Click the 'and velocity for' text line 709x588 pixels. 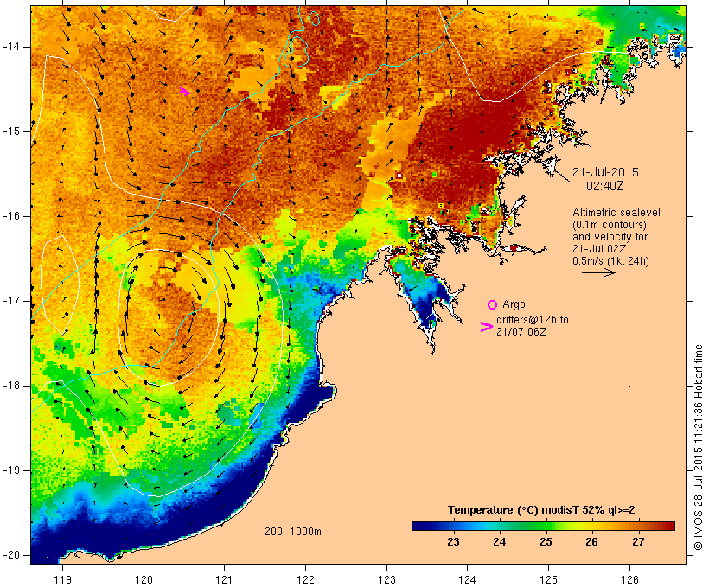point(610,237)
